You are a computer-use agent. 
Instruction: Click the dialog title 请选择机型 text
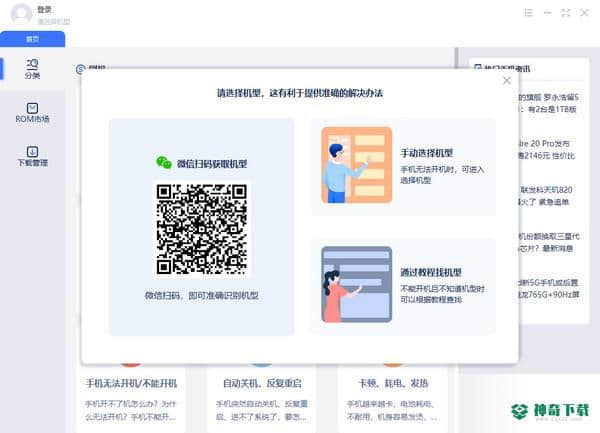pos(300,93)
